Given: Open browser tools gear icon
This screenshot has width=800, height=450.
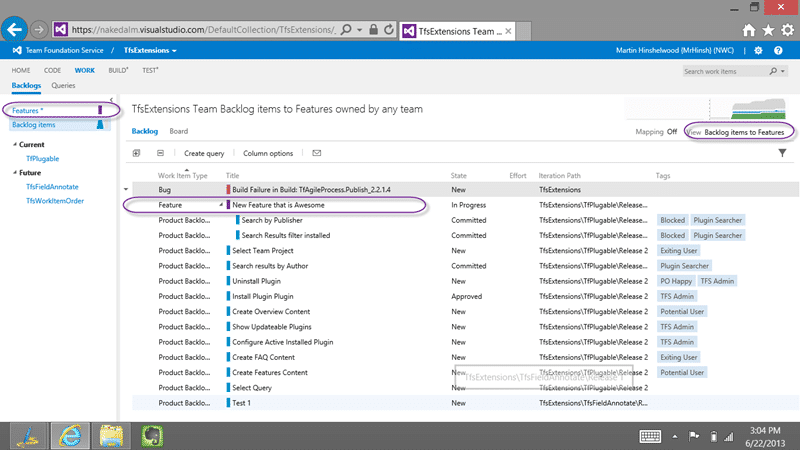Looking at the screenshot, I should [788, 31].
